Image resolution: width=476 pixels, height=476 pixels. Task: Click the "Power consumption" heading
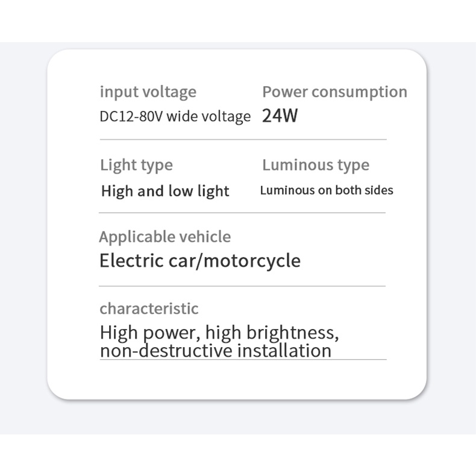(334, 92)
